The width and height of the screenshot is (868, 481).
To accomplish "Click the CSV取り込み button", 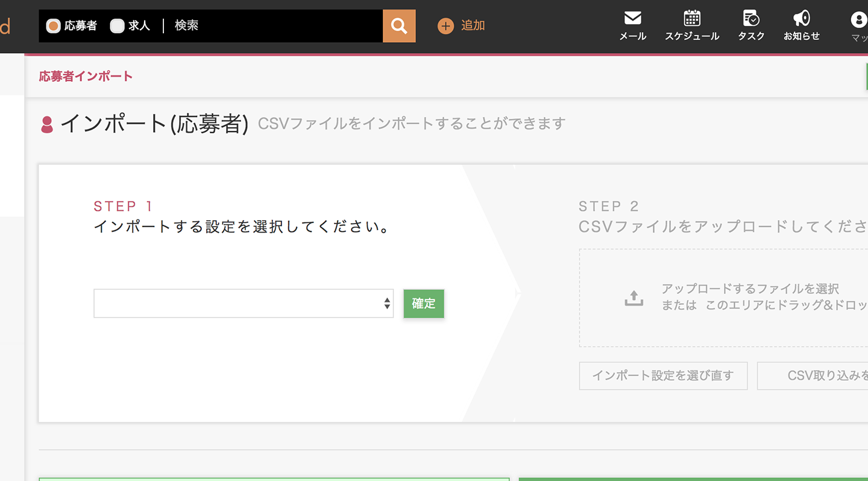I will pos(813,376).
